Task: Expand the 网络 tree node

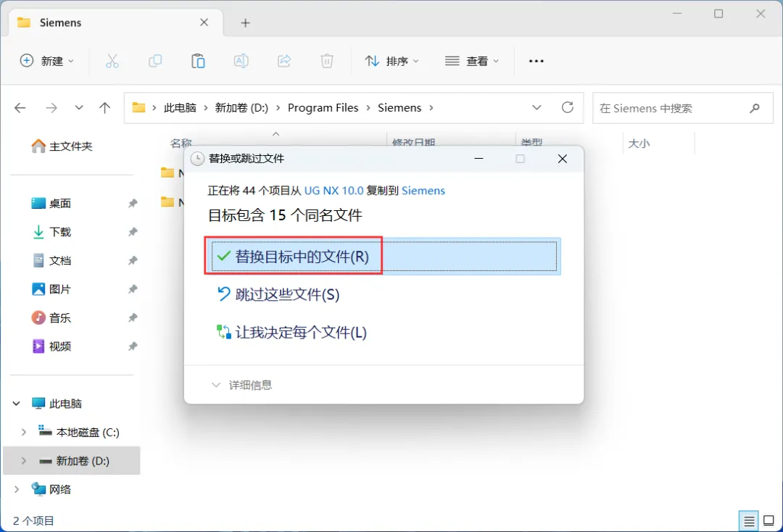Action: (17, 489)
